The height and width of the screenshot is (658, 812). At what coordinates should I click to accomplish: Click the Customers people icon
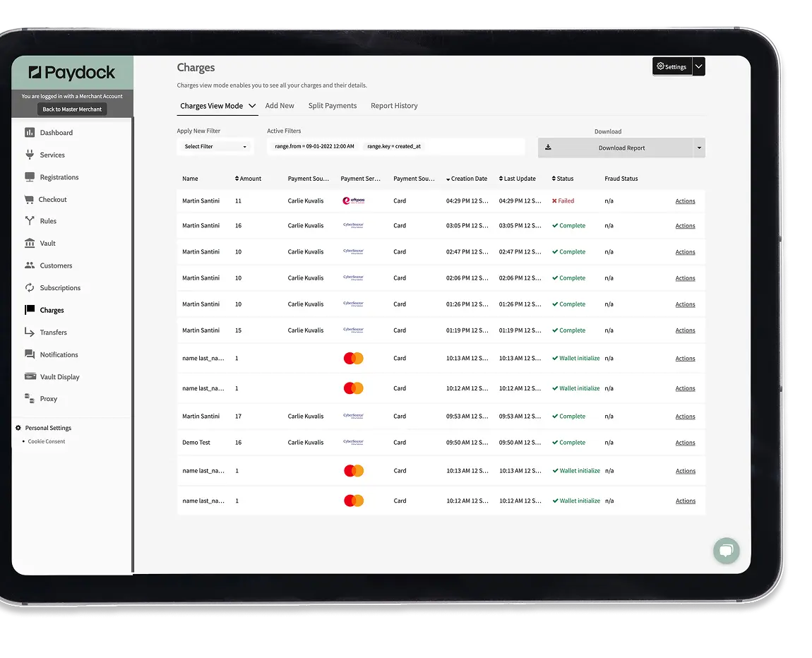[x=30, y=265]
